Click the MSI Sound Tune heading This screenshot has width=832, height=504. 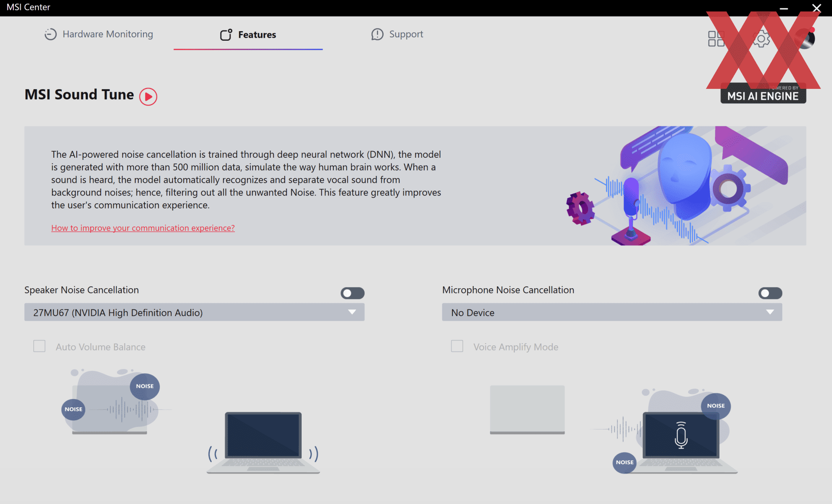79,94
